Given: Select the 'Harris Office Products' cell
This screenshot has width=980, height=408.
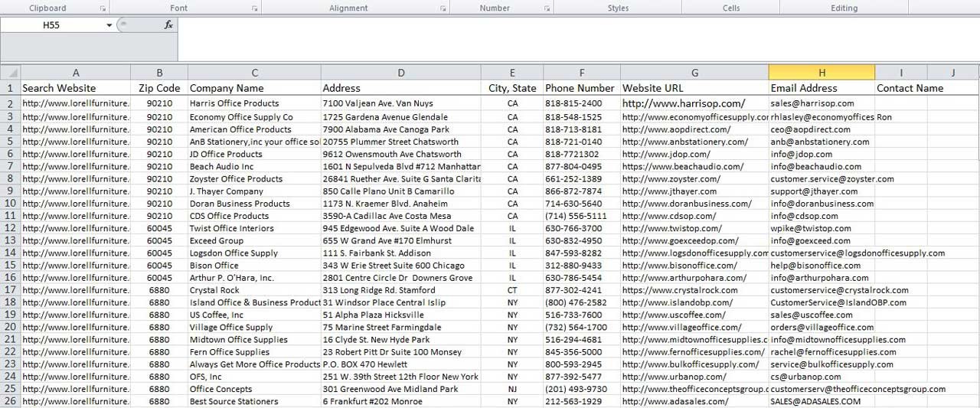Looking at the screenshot, I should tap(254, 103).
